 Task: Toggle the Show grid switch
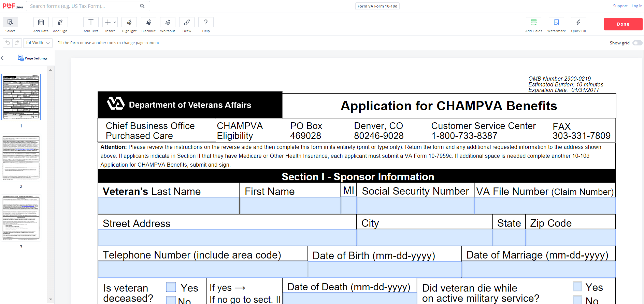tap(637, 43)
